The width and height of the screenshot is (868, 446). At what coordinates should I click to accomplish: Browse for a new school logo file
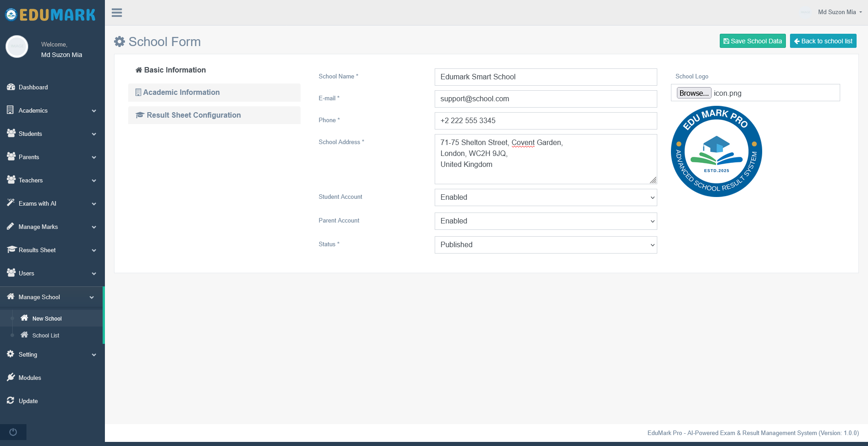tap(693, 93)
